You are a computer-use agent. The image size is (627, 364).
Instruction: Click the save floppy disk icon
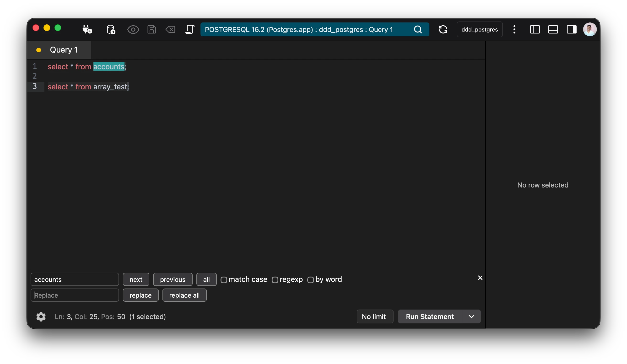click(x=151, y=30)
